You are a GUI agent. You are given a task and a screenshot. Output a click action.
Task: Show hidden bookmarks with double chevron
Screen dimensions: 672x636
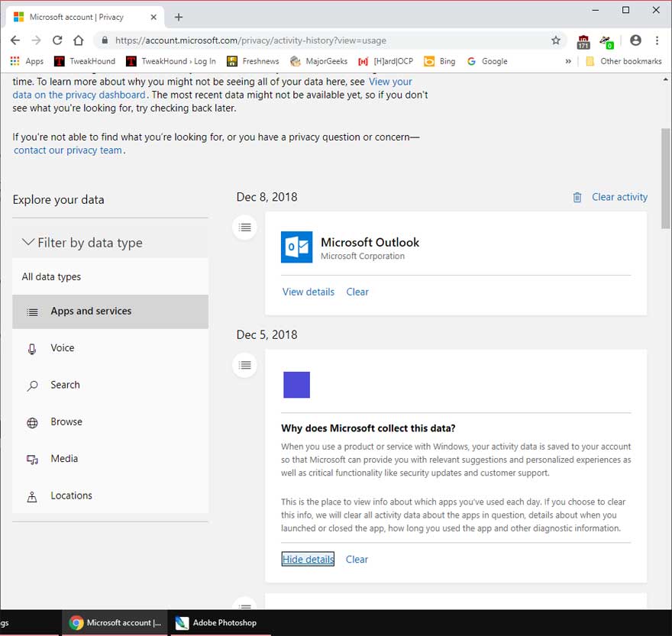[568, 61]
